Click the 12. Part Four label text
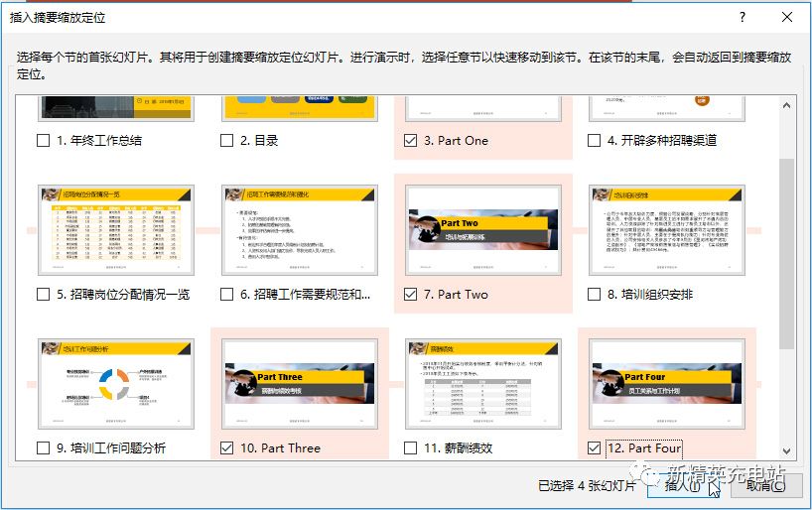The height and width of the screenshot is (510, 812). (x=644, y=447)
